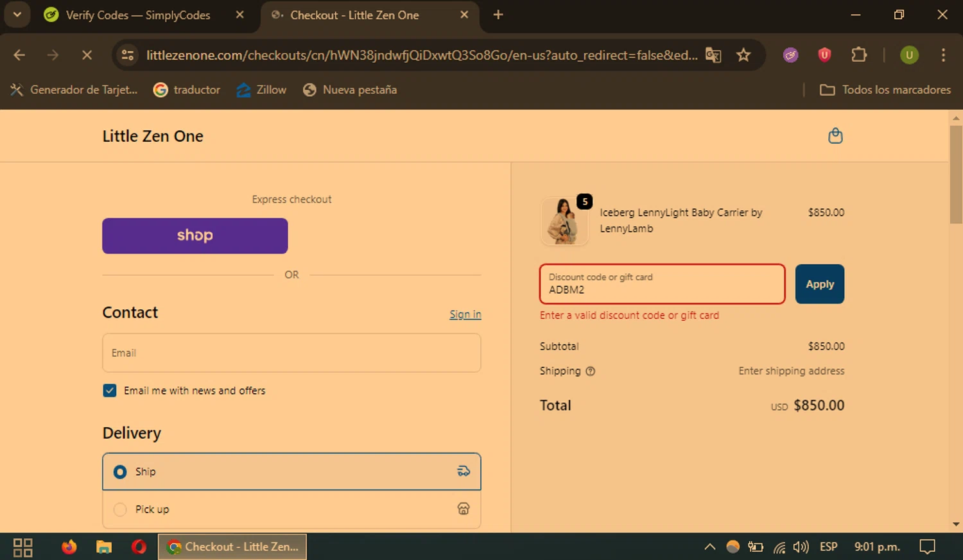Check battery status tray icon
Image resolution: width=963 pixels, height=560 pixels.
(x=756, y=547)
